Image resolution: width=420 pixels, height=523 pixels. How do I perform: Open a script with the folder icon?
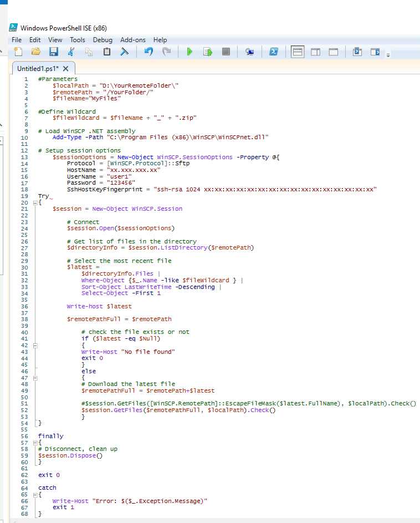click(35, 52)
